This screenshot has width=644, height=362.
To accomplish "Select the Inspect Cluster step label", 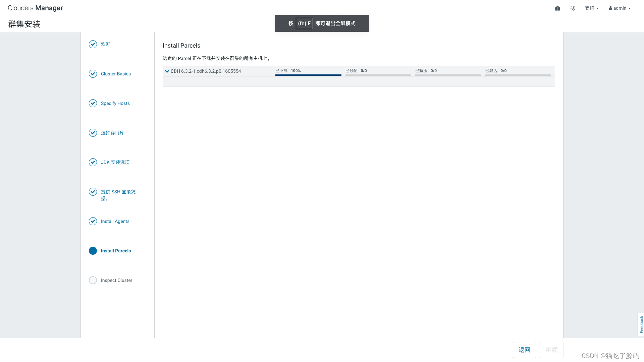I will (116, 280).
